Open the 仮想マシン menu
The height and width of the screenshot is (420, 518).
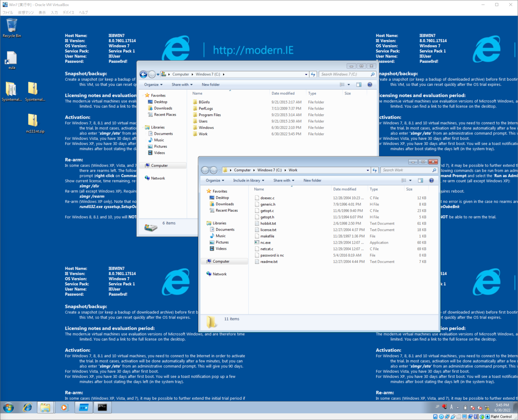pos(26,13)
